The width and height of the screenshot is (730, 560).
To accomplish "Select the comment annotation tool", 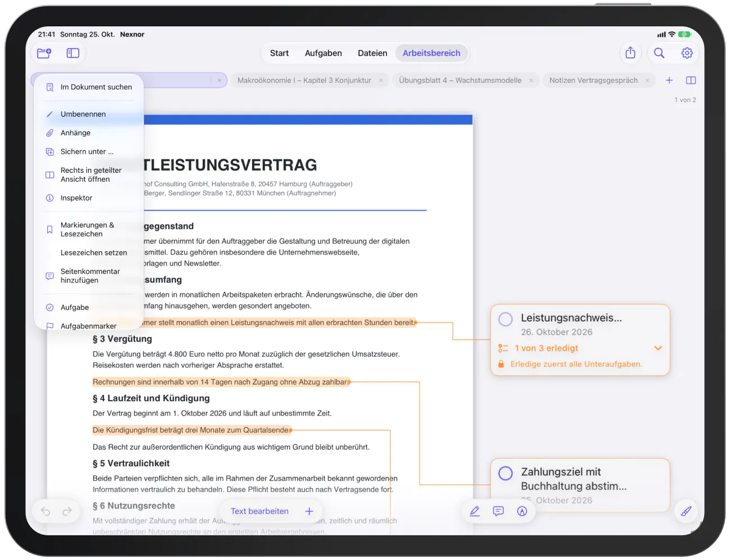I will 498,511.
